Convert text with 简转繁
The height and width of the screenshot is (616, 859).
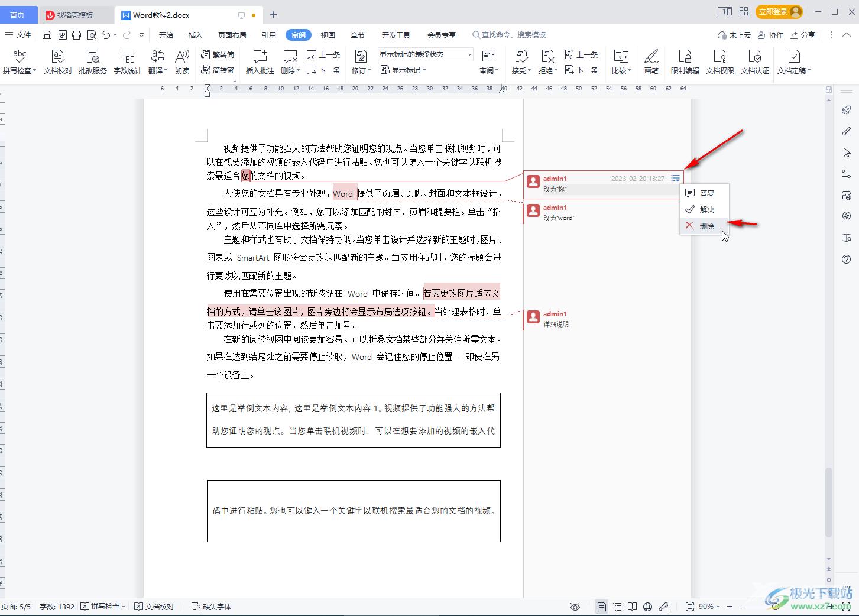(218, 70)
